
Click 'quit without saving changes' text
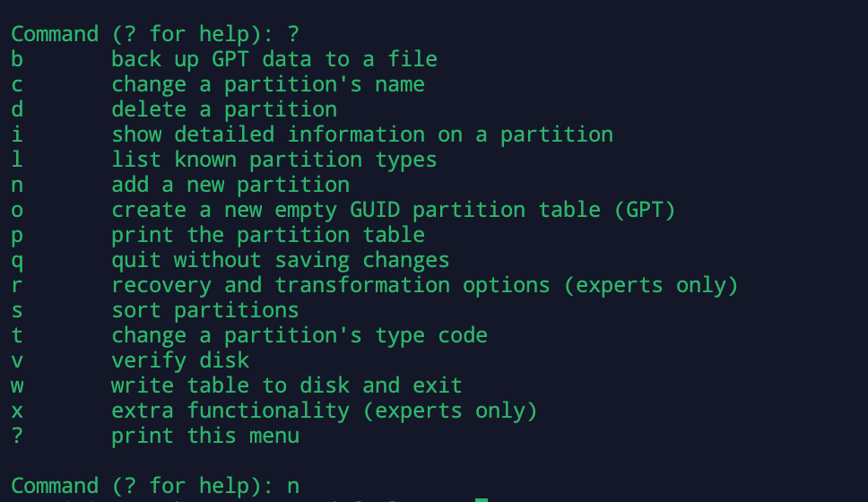coord(280,260)
